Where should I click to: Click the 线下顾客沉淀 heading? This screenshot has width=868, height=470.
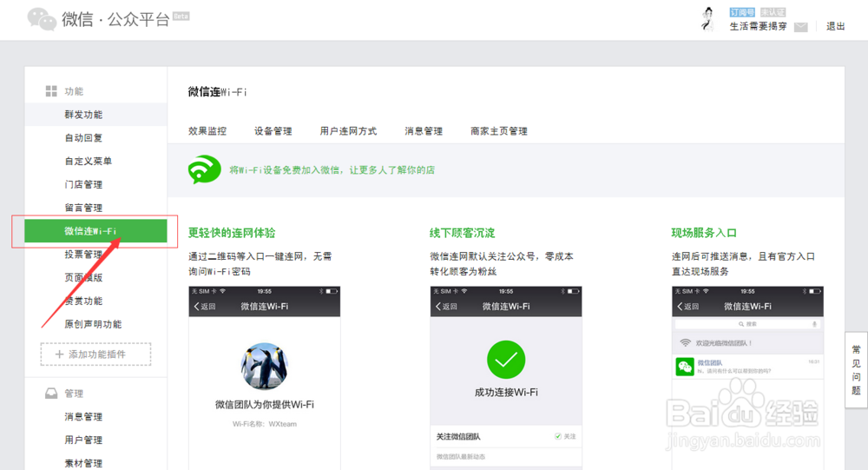pos(463,233)
